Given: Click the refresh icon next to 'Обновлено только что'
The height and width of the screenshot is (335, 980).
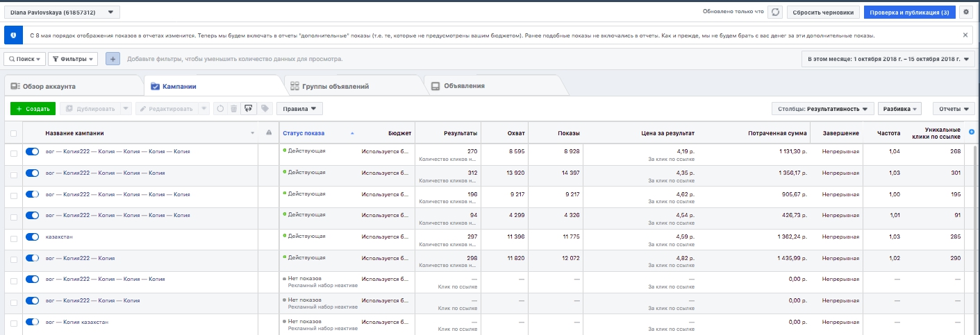Looking at the screenshot, I should point(776,12).
